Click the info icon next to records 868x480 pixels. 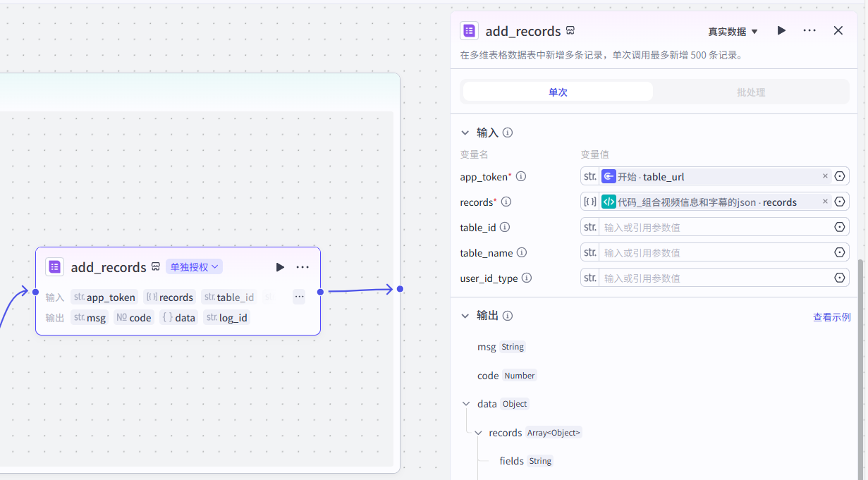click(506, 202)
